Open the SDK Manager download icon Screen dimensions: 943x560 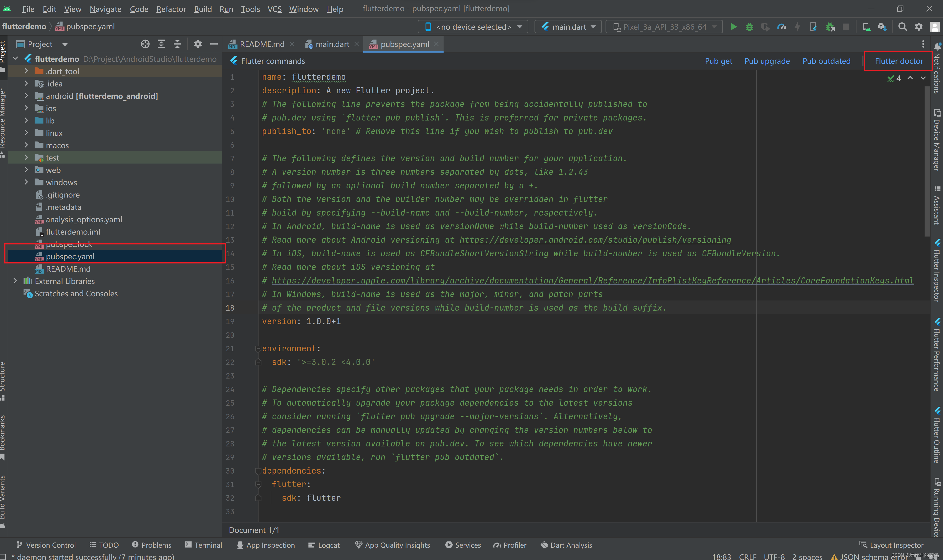[x=883, y=26]
